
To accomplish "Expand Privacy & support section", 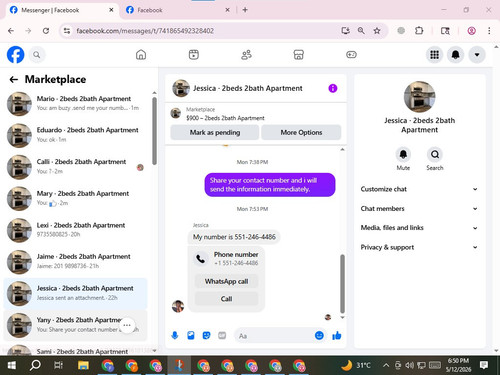I will click(x=419, y=247).
